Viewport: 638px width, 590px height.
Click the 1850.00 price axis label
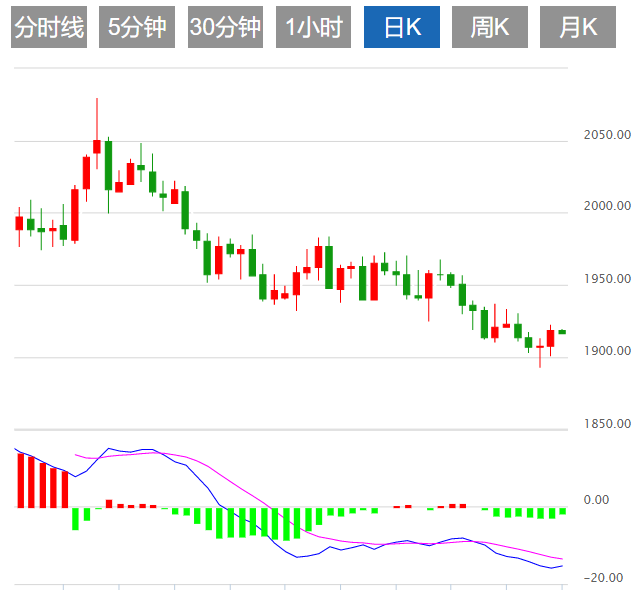click(607, 424)
